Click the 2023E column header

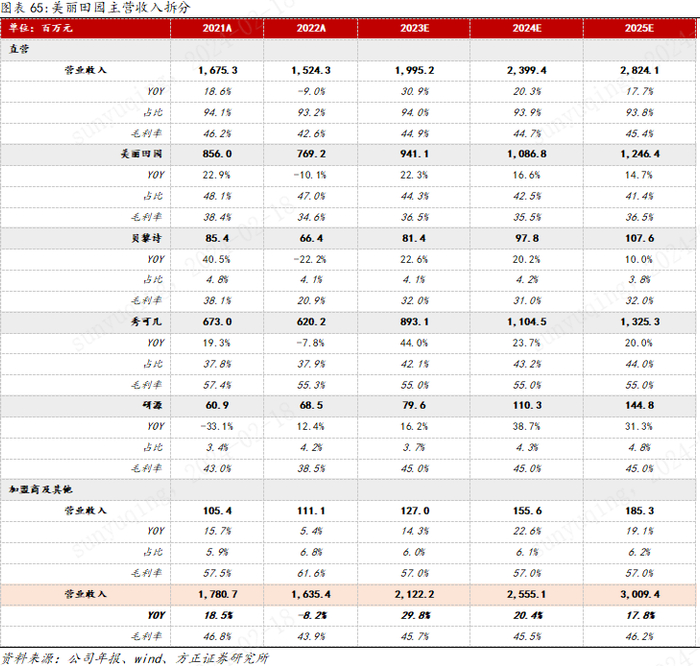(x=414, y=28)
